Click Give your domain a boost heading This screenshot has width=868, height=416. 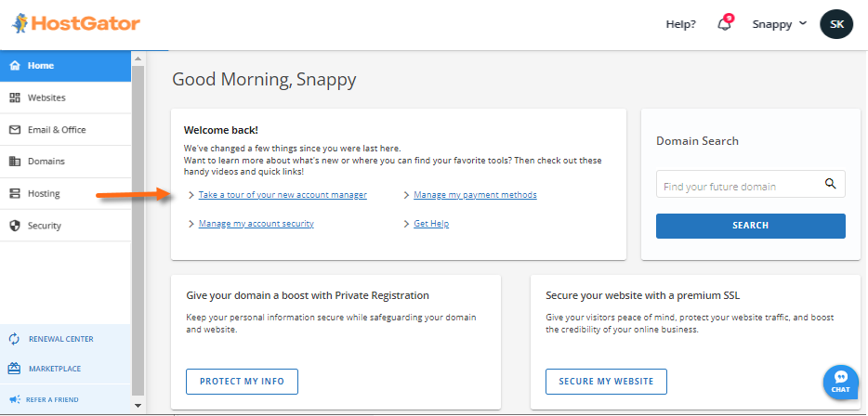(308, 296)
